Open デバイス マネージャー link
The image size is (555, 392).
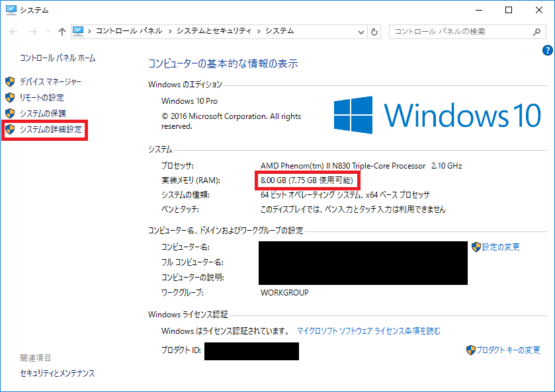(50, 82)
